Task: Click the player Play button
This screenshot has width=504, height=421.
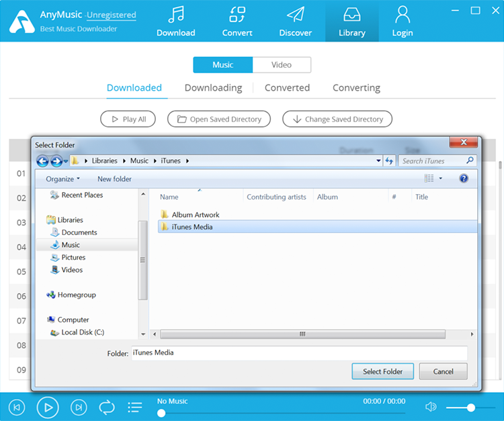Action: pos(48,407)
